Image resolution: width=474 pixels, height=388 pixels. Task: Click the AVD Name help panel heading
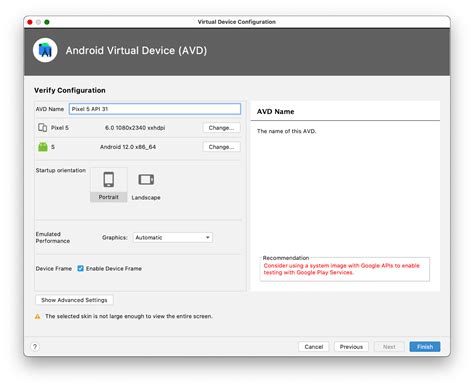[275, 112]
